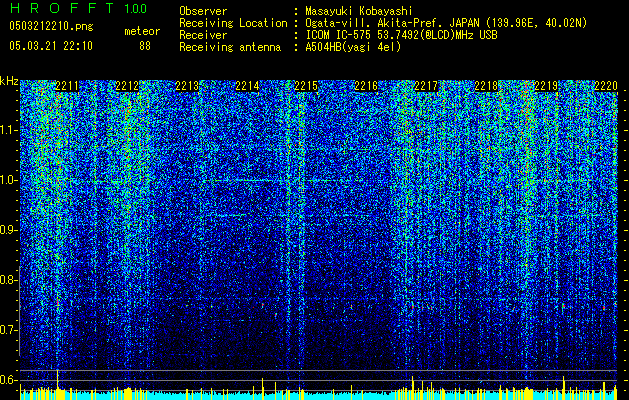Click the meteor count value 88
The width and height of the screenshot is (629, 400).
click(145, 46)
